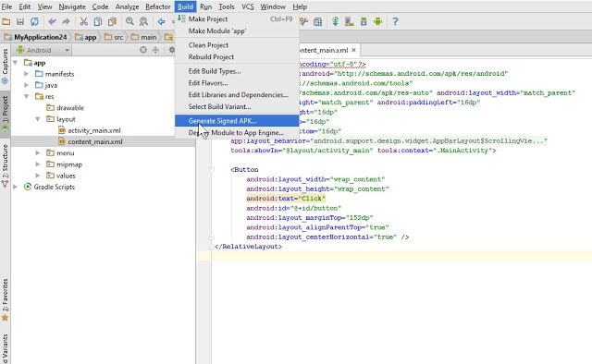Toggle the 2: Favorites side tool tab
Image resolution: width=592 pixels, height=364 pixels.
(x=5, y=300)
